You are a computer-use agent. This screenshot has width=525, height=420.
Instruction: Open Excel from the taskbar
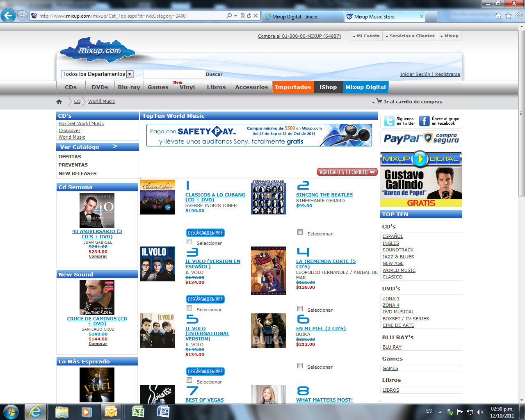pos(138,411)
